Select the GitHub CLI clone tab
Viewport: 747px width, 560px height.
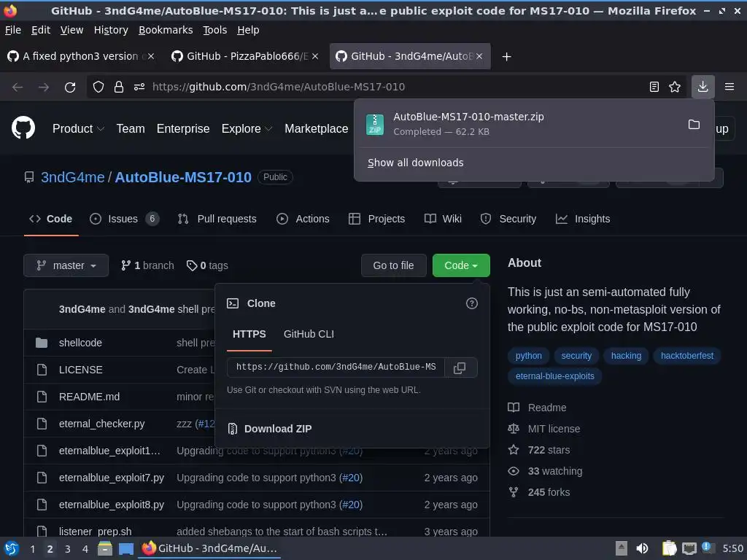click(x=309, y=334)
